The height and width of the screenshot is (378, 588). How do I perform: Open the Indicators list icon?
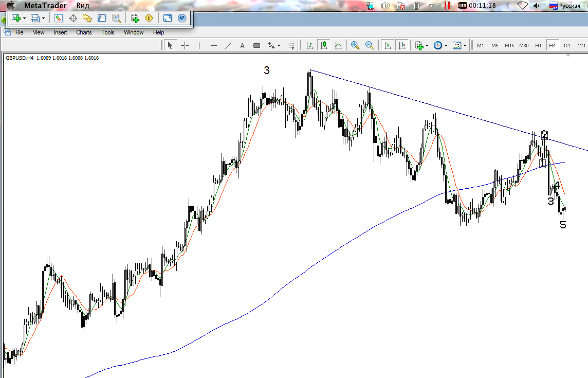[x=419, y=45]
